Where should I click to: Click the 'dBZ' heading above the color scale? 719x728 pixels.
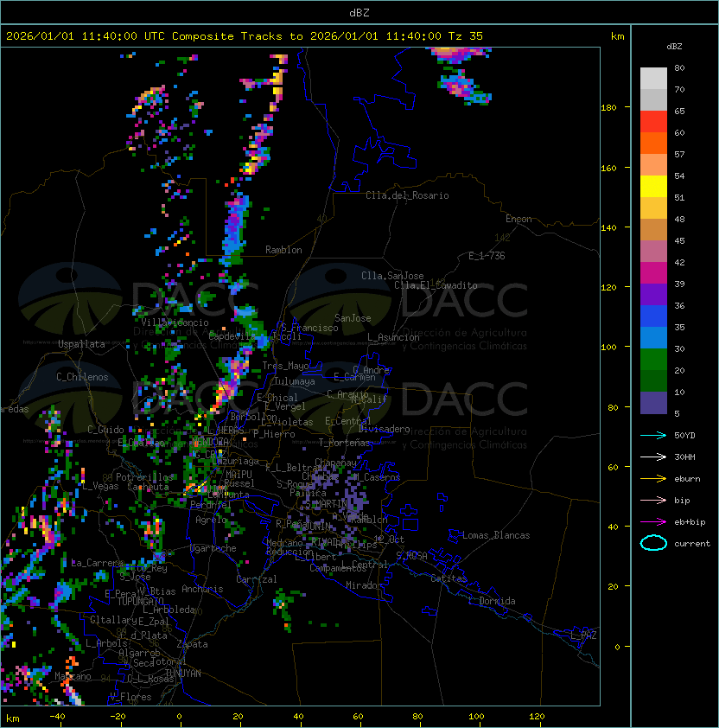tap(674, 47)
